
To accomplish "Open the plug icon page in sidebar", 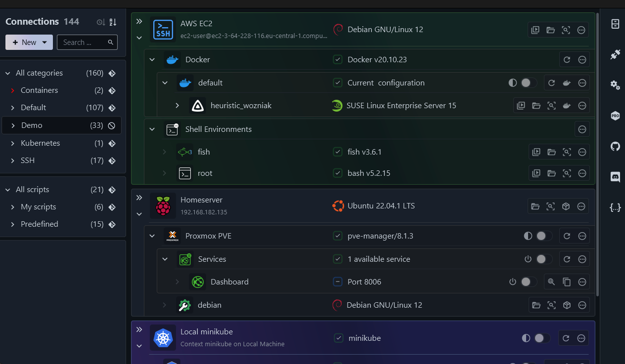I will (x=615, y=54).
